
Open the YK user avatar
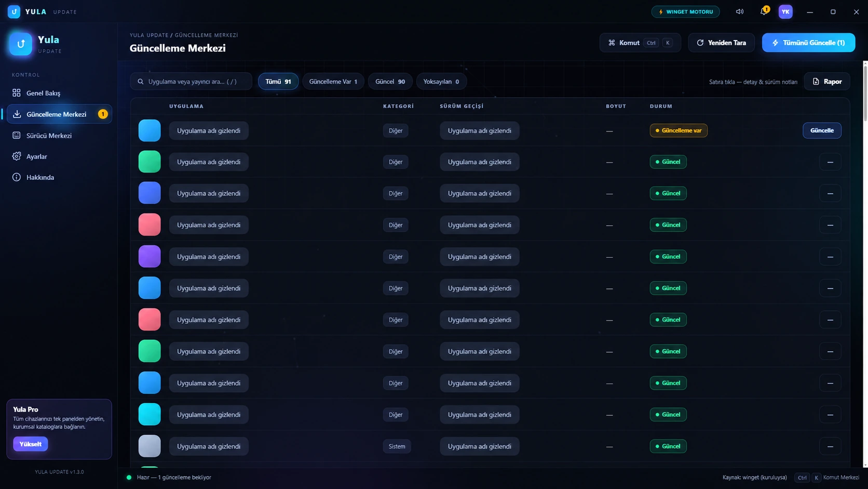[x=785, y=11]
